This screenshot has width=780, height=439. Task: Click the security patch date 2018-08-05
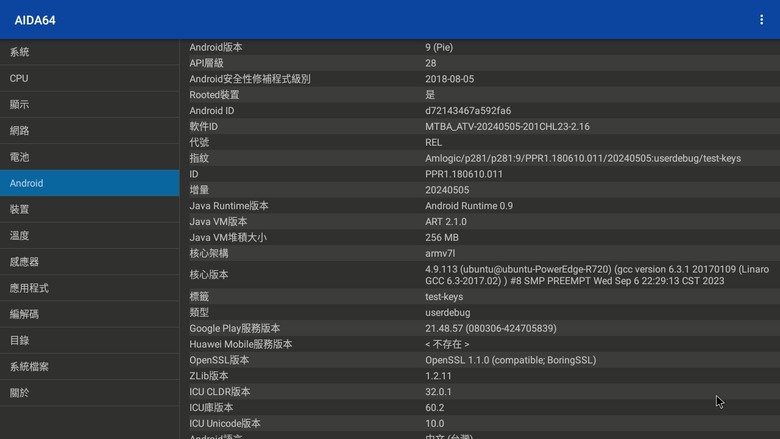[x=450, y=79]
